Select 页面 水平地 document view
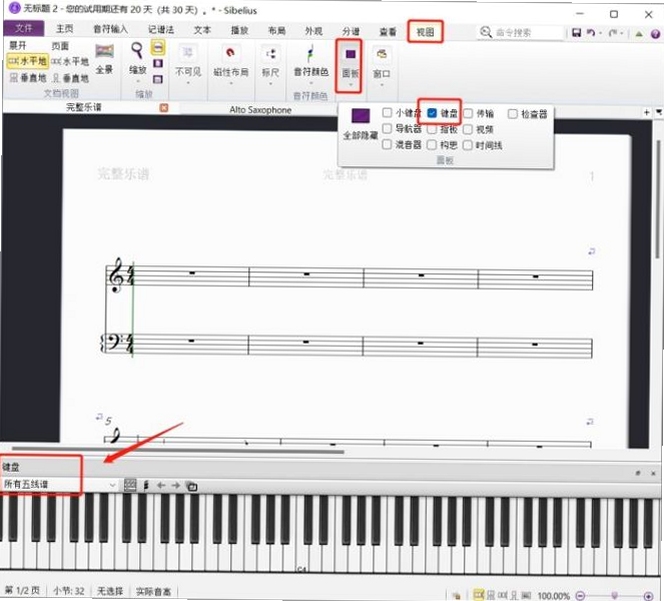Screen dimensions: 664x601 (x=70, y=62)
